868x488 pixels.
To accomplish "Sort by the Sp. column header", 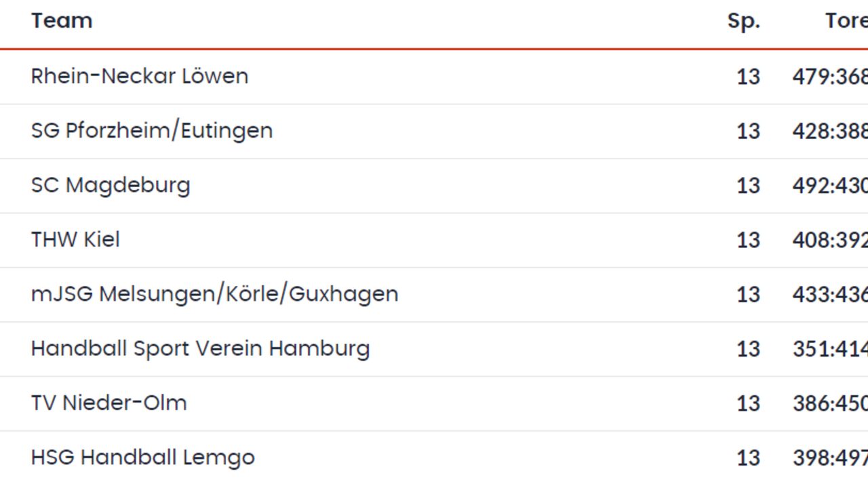I will pyautogui.click(x=744, y=21).
